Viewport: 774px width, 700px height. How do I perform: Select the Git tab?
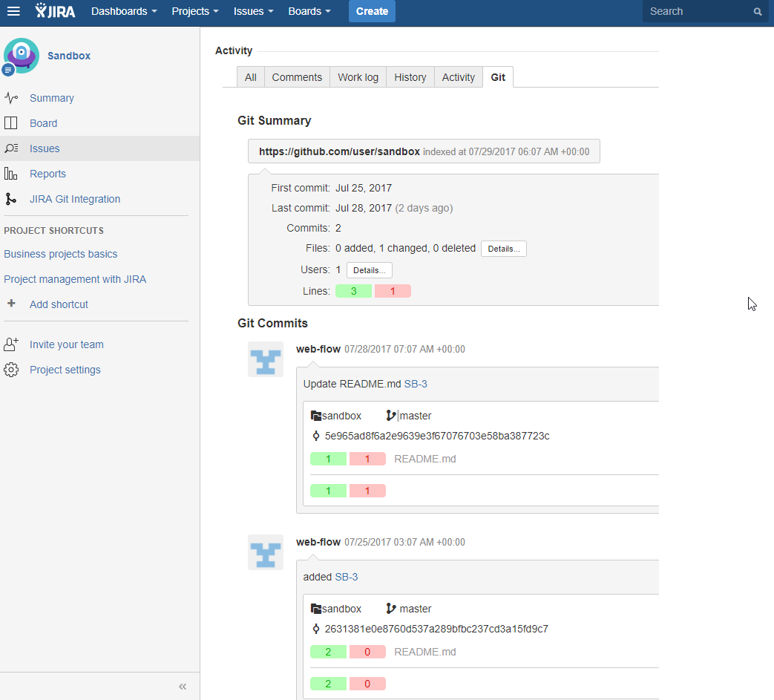[498, 77]
